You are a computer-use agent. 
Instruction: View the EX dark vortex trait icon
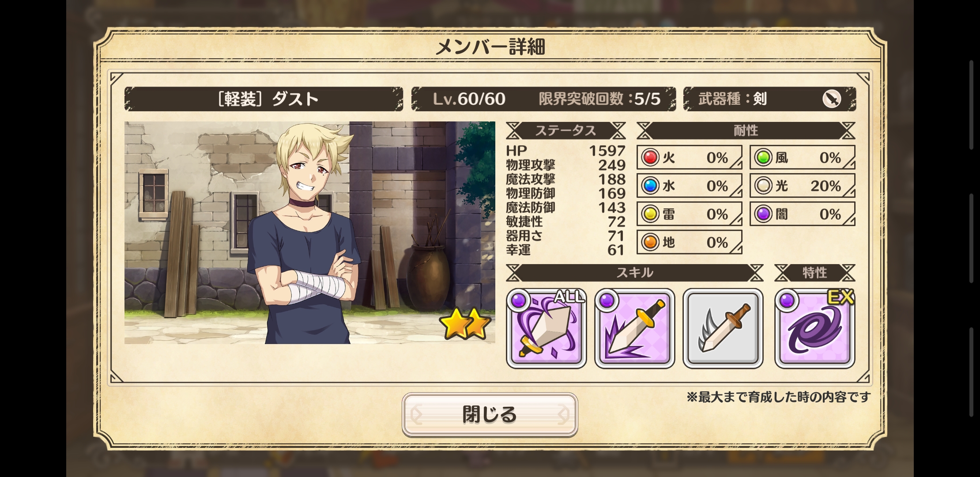tap(814, 328)
